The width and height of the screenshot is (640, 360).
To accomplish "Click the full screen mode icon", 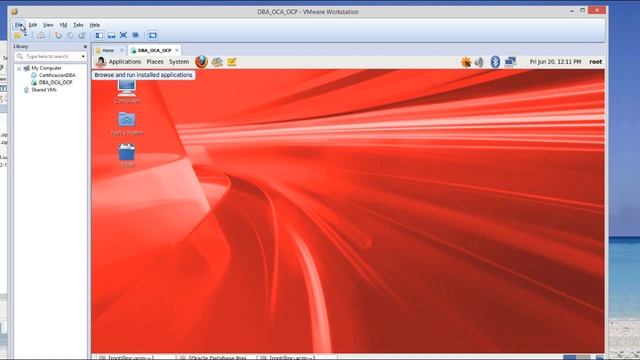I will point(123,36).
